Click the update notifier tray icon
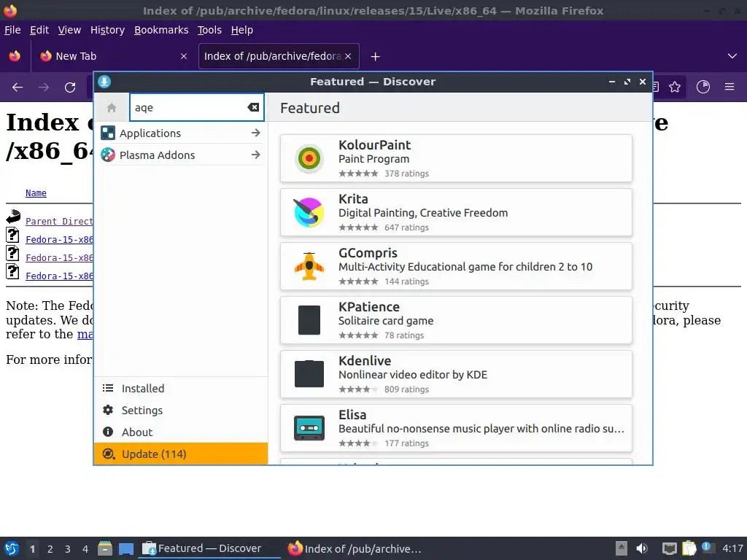747x560 pixels. click(x=708, y=548)
